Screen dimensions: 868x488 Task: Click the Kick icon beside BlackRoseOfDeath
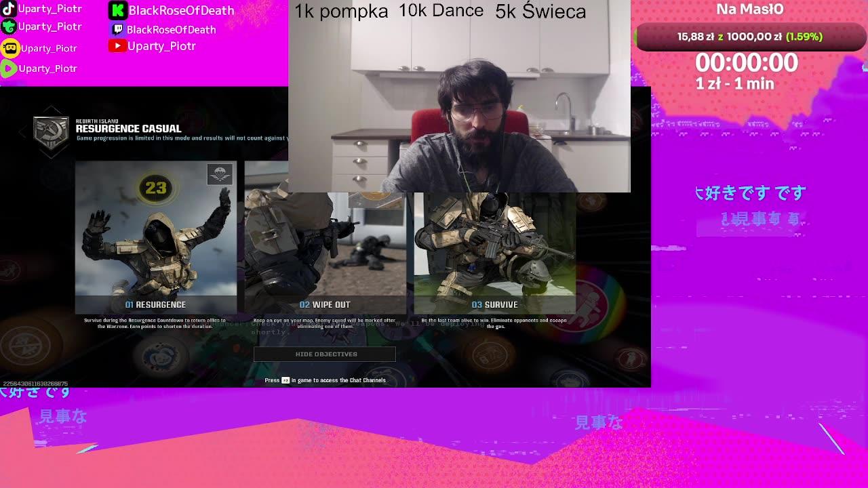[117, 10]
